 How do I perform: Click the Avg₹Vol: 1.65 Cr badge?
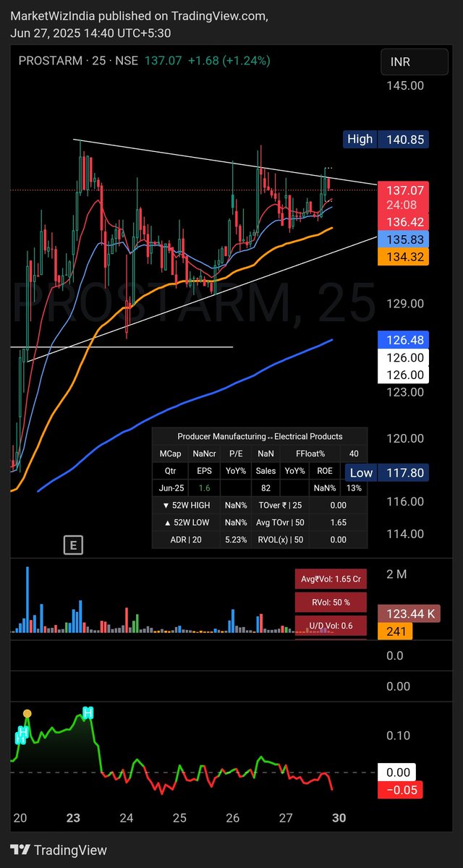point(331,578)
